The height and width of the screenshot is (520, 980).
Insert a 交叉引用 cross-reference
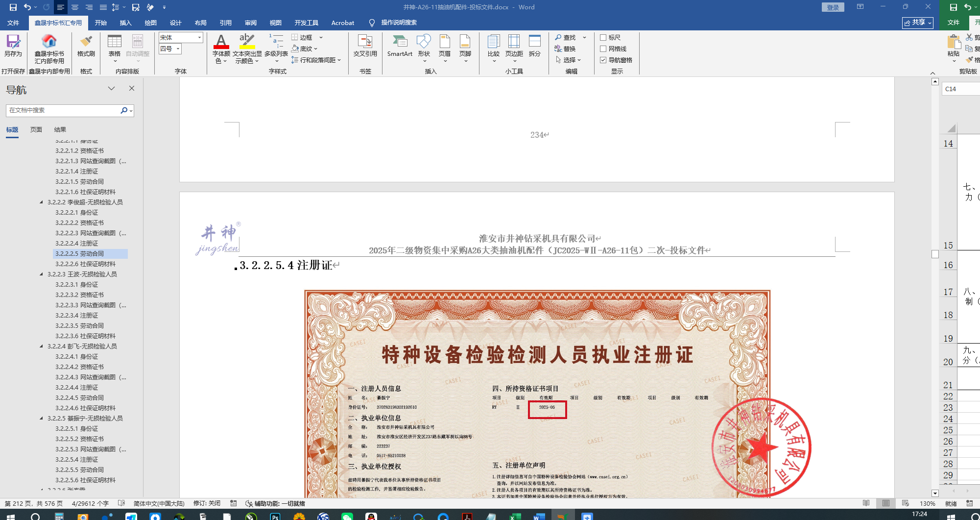tap(365, 47)
